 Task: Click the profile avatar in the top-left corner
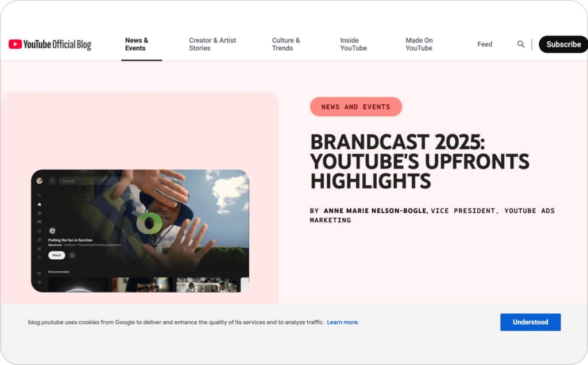pos(39,180)
